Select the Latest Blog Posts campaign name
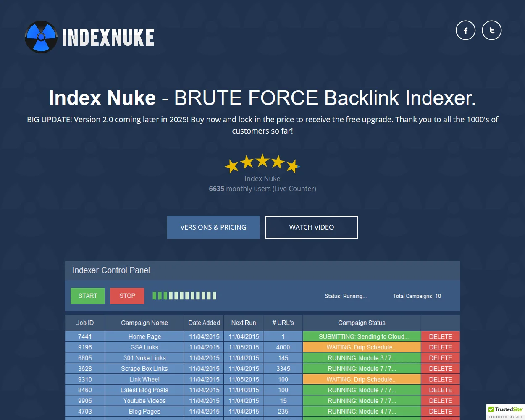The image size is (525, 420). 144,390
